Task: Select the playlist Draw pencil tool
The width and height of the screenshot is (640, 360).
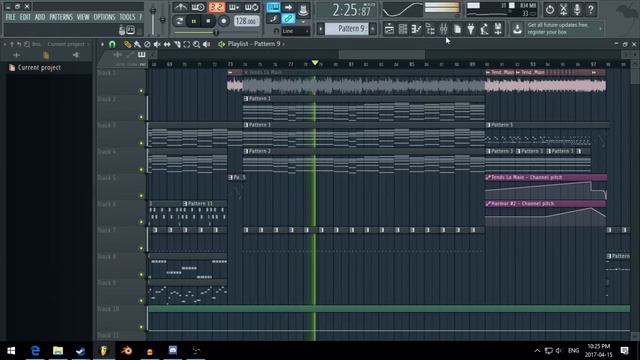Action: point(127,44)
